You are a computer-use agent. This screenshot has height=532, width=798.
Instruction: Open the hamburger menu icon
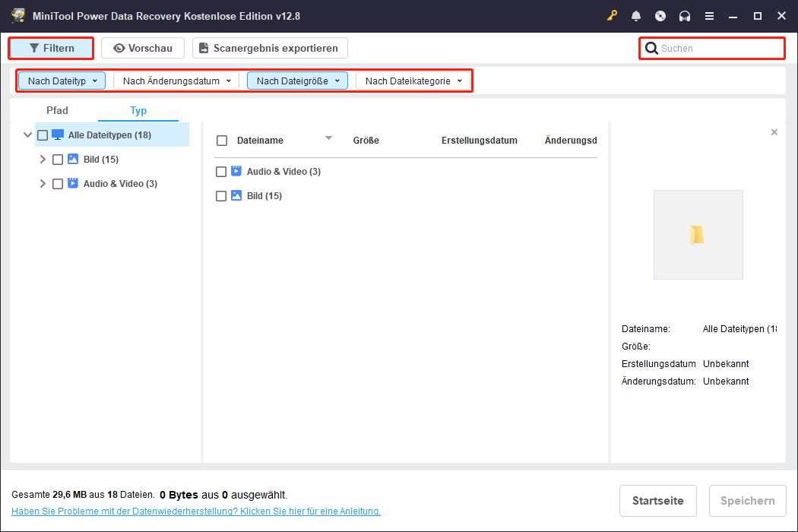tap(709, 15)
